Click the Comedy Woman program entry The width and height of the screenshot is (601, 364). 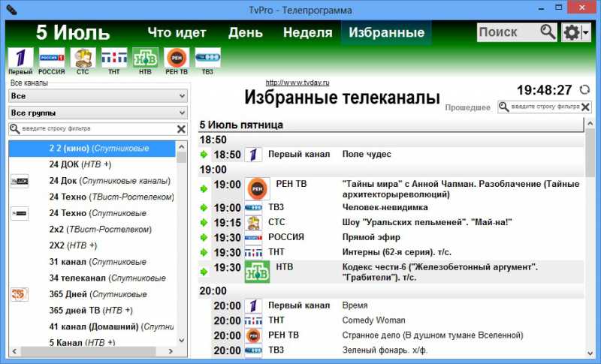click(x=373, y=320)
